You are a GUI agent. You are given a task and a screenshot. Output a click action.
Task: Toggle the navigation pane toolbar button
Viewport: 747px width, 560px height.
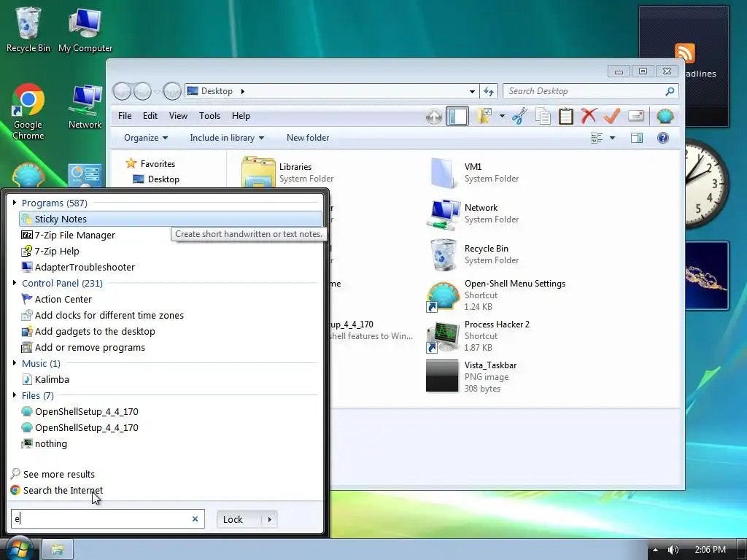coord(457,116)
